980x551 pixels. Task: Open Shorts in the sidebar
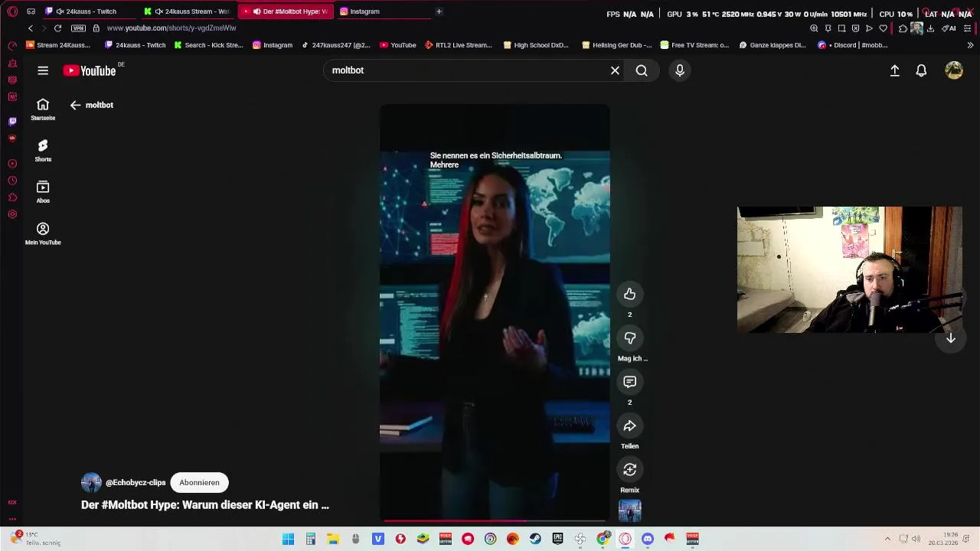point(43,151)
